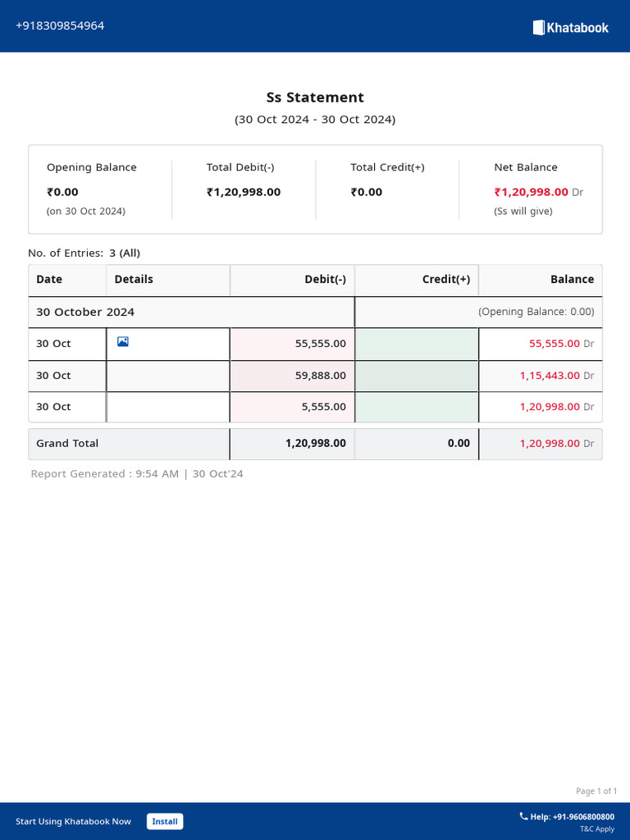Open the image attachment icon in first entry
This screenshot has width=630, height=840.
[123, 342]
